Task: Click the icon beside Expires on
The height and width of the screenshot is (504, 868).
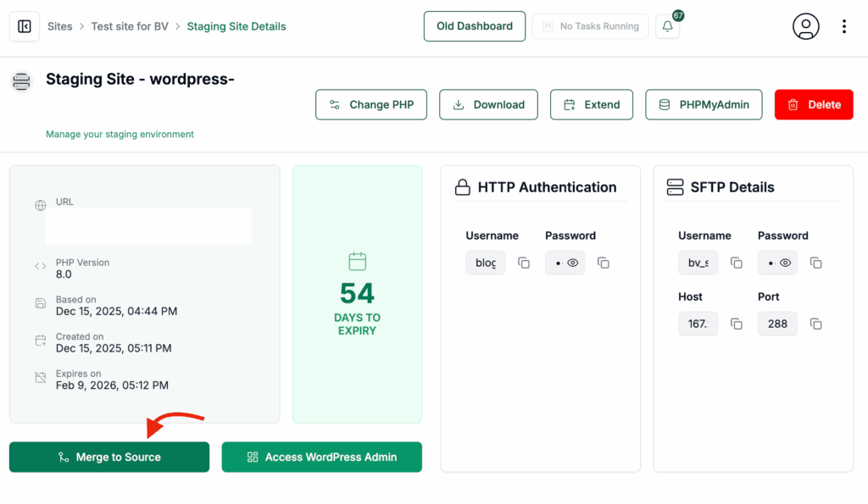Action: (41, 377)
